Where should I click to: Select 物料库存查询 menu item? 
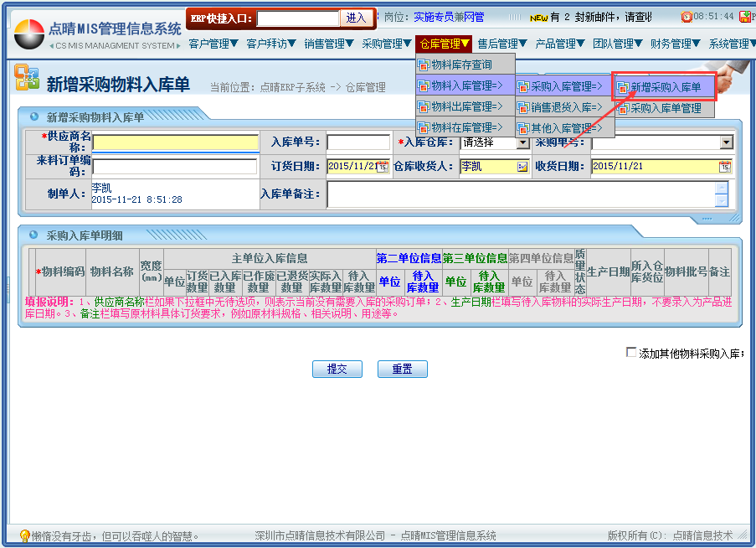(x=465, y=65)
